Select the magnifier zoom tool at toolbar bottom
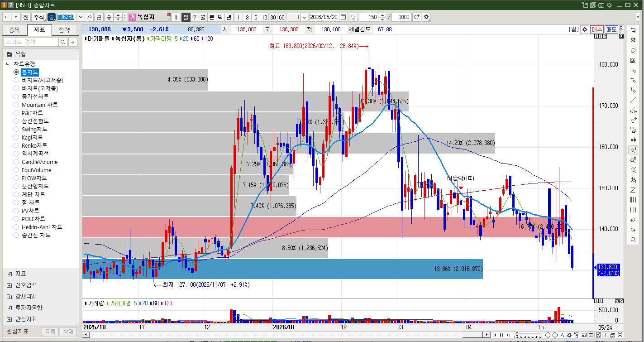Viewport: 644px width, 342px height. (x=633, y=240)
